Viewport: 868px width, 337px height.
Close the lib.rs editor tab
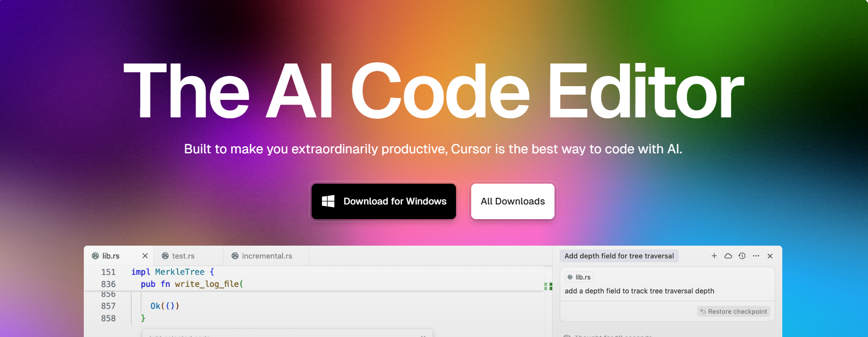click(x=145, y=256)
